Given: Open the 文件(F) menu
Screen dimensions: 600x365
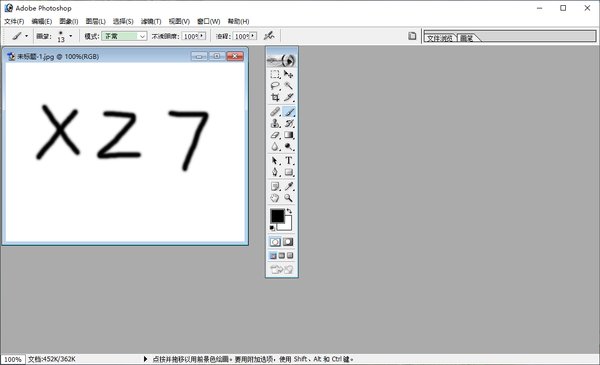Looking at the screenshot, I should tap(14, 21).
